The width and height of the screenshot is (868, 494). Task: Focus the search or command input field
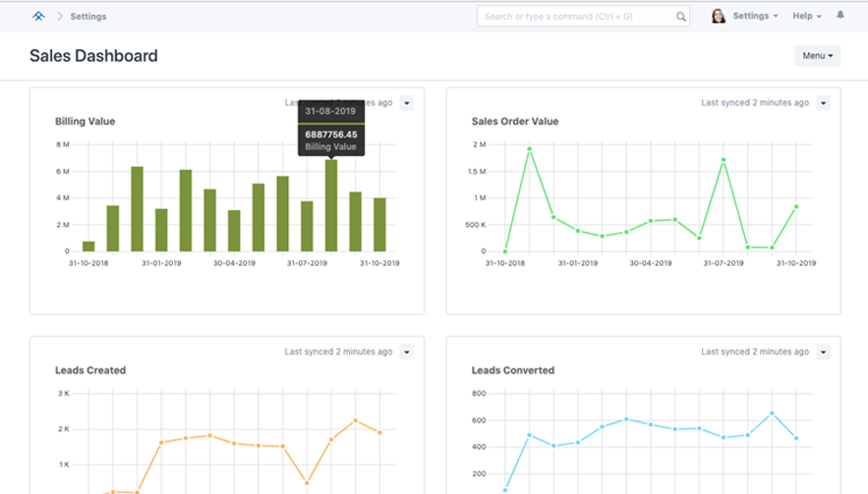[x=575, y=17]
